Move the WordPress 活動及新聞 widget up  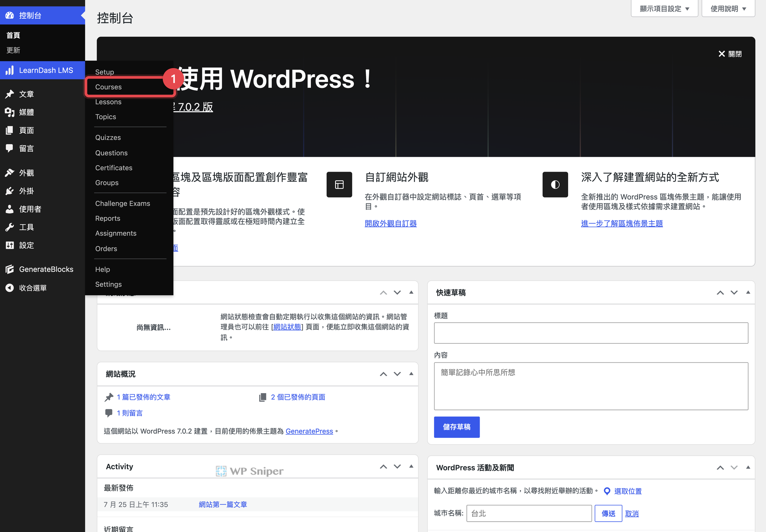pos(720,467)
